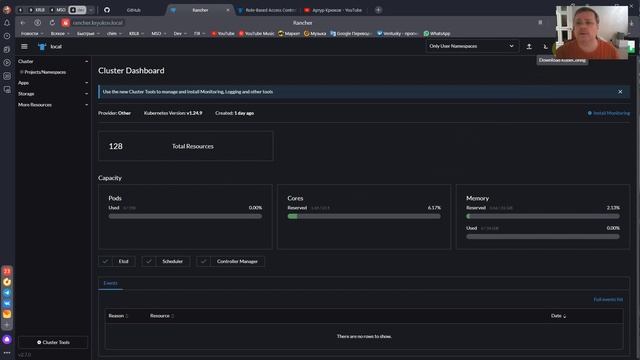Go back in the browser
This screenshot has height=360, width=640.
click(x=23, y=23)
